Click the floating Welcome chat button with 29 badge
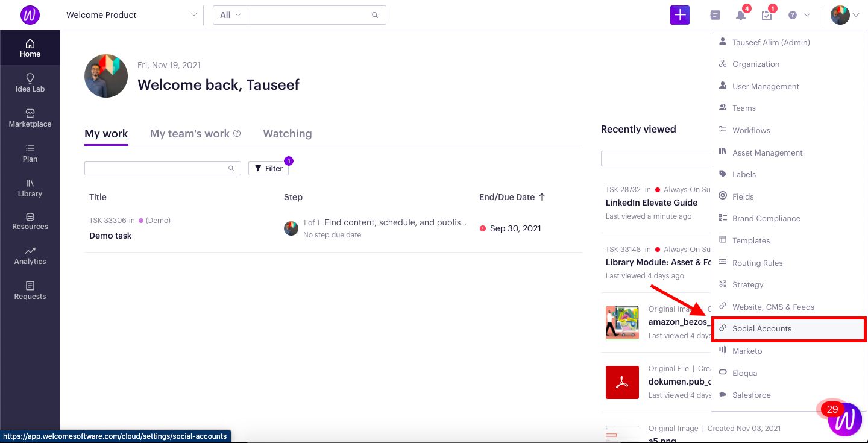868x443 pixels. (844, 419)
